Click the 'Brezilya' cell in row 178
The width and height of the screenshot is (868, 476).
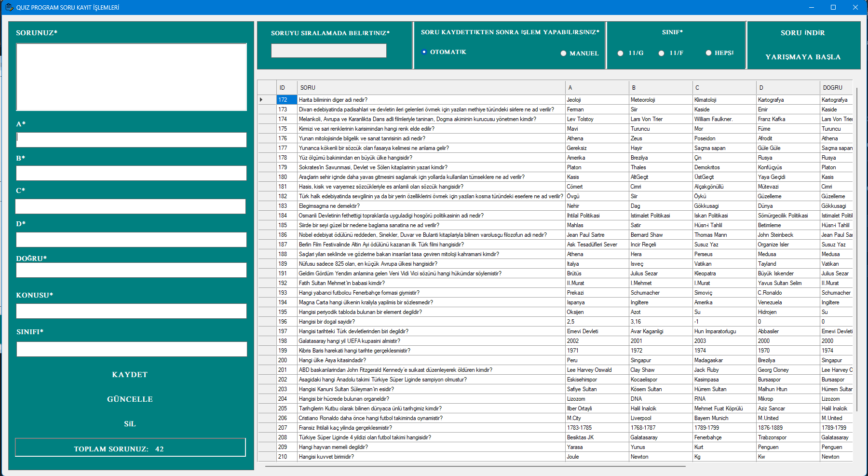pyautogui.click(x=661, y=158)
